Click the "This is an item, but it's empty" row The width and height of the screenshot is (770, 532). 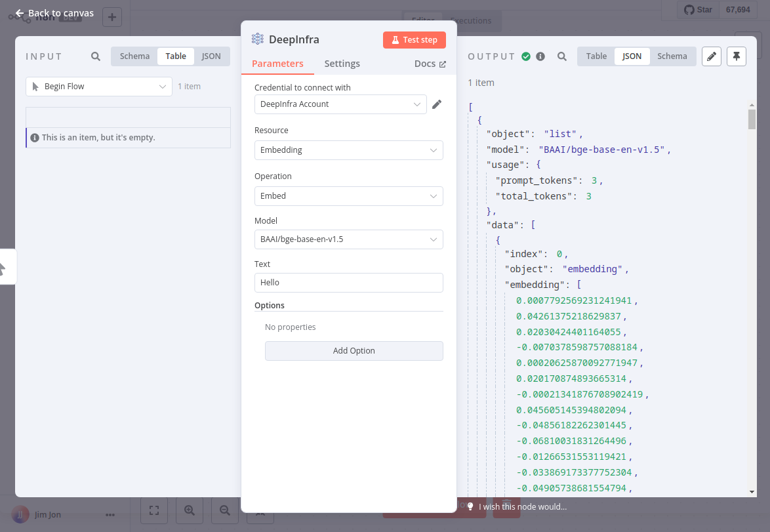click(x=128, y=138)
